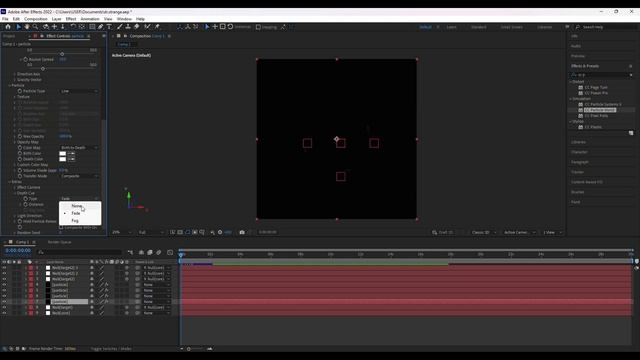The image size is (640, 360).
Task: Expand the Gravity Vector property
Action: (15, 80)
